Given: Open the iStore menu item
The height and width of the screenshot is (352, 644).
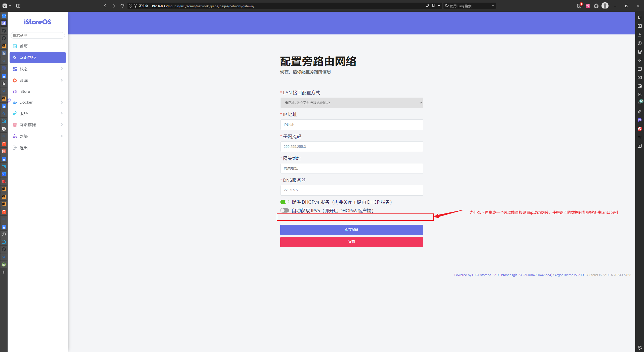Looking at the screenshot, I should coord(25,92).
